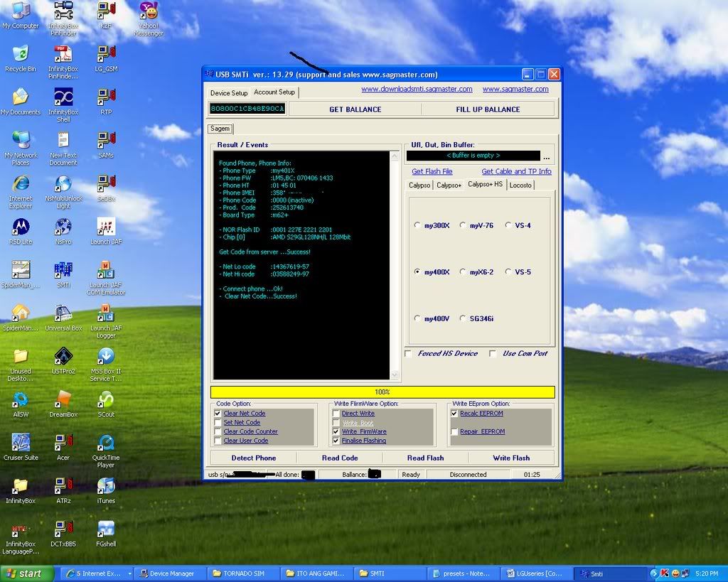Open My Documents desktop icon
Image resolution: width=728 pixels, height=582 pixels.
21,102
